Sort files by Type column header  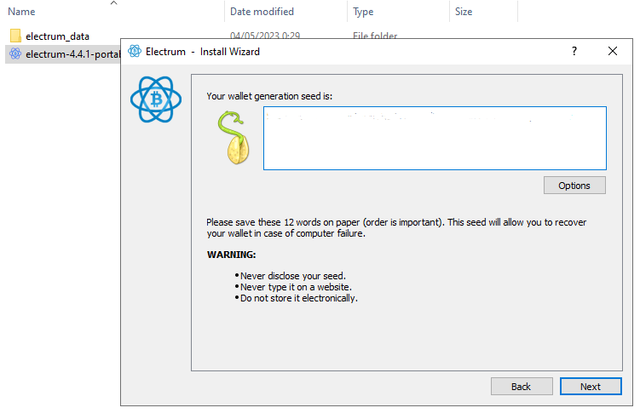pyautogui.click(x=363, y=12)
